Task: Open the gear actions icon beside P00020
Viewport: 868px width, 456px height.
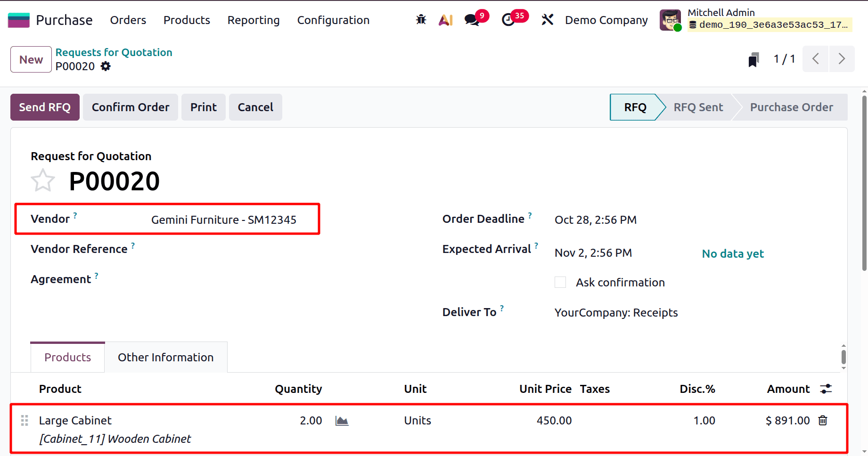Action: tap(105, 66)
